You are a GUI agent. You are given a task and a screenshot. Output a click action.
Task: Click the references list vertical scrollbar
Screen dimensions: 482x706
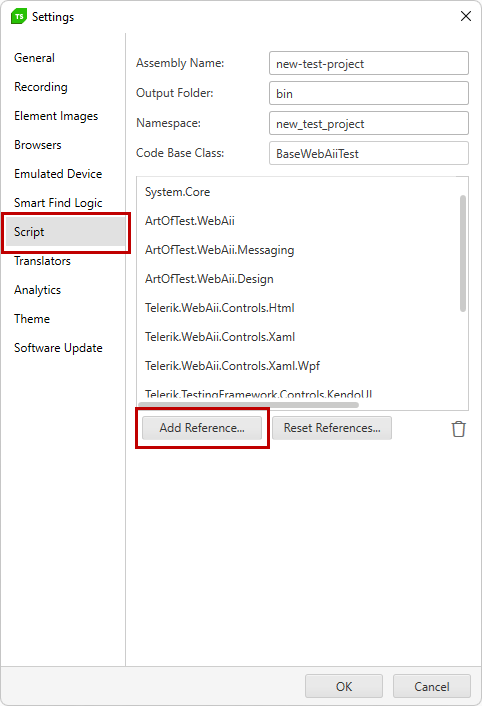(463, 253)
